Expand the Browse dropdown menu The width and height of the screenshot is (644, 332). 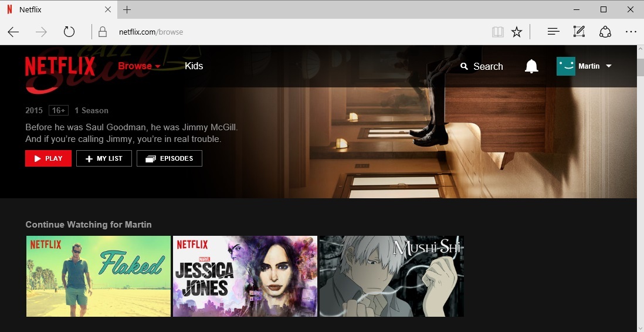click(139, 66)
